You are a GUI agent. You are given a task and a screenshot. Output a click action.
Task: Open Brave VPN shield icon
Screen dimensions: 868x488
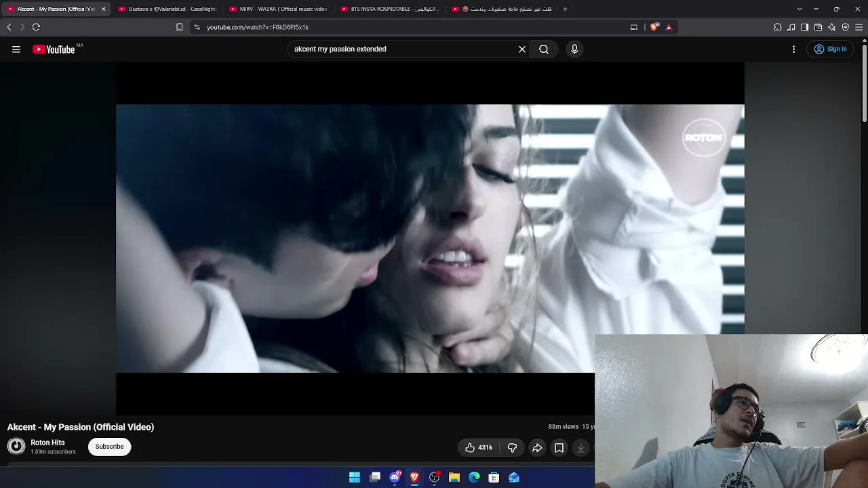[x=846, y=27]
